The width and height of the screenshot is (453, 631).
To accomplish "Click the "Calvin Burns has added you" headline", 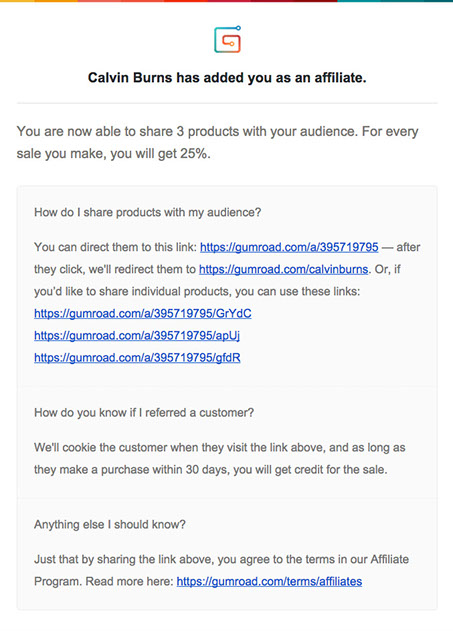I will click(x=227, y=77).
